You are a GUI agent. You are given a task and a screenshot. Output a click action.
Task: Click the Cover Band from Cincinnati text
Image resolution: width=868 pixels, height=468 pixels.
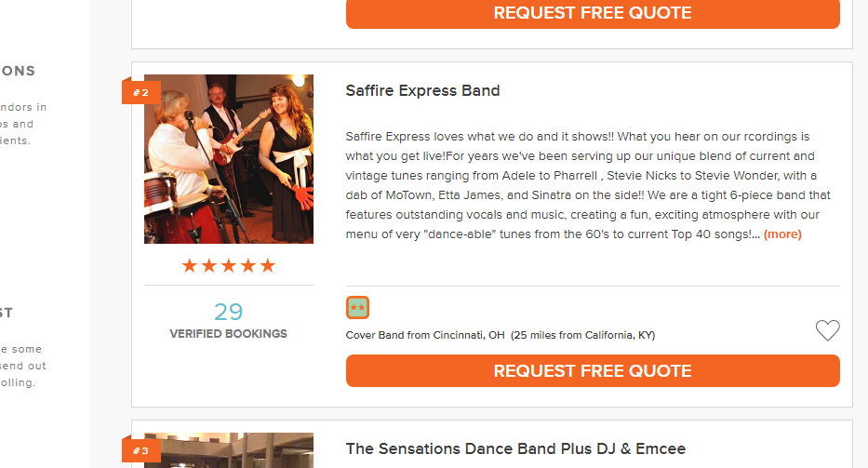pyautogui.click(x=425, y=335)
